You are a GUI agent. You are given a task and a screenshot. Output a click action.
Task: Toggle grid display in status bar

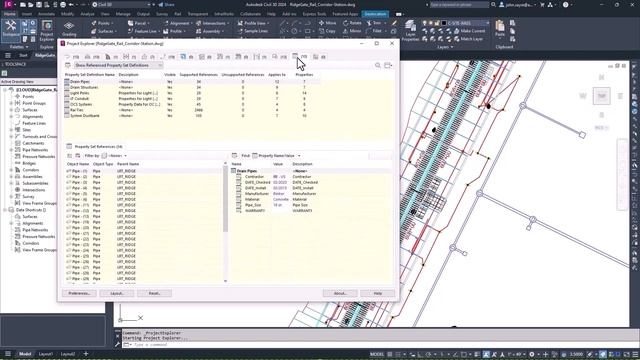tap(390, 354)
